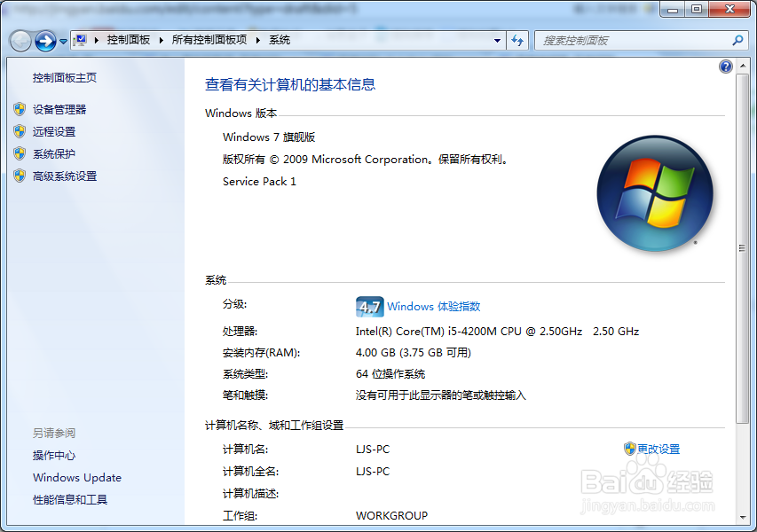The height and width of the screenshot is (532, 757).
Task: Select 系统 in the breadcrumb path
Action: [x=280, y=40]
